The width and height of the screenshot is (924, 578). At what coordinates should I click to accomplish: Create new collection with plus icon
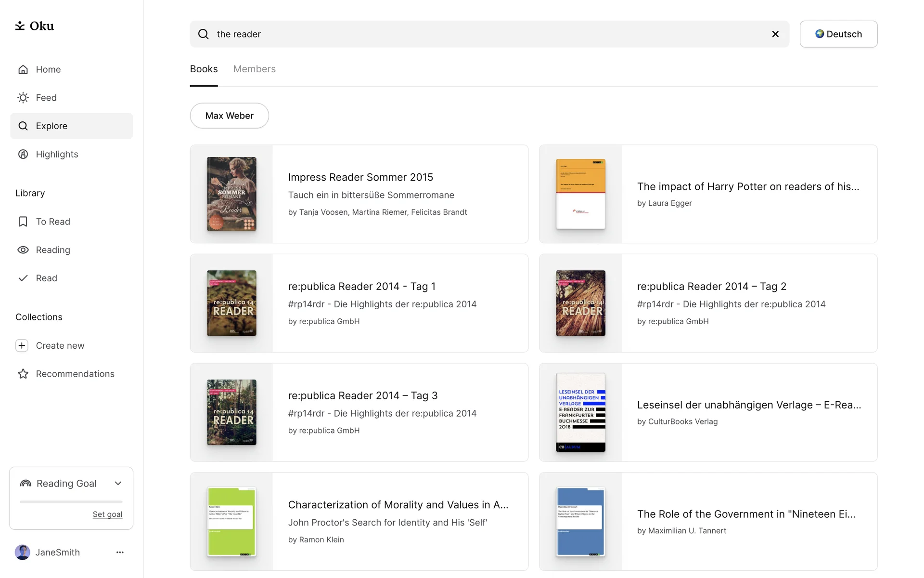tap(22, 346)
